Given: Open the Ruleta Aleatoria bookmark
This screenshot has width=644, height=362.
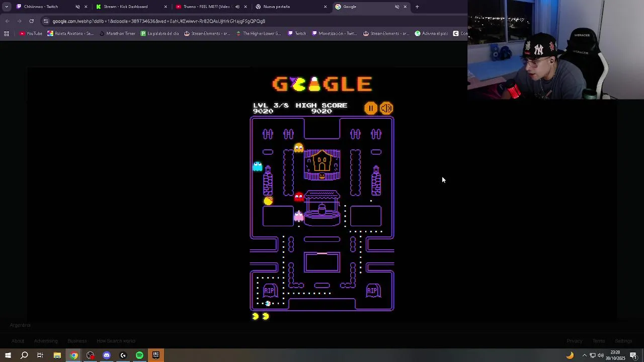Looking at the screenshot, I should click(x=70, y=34).
